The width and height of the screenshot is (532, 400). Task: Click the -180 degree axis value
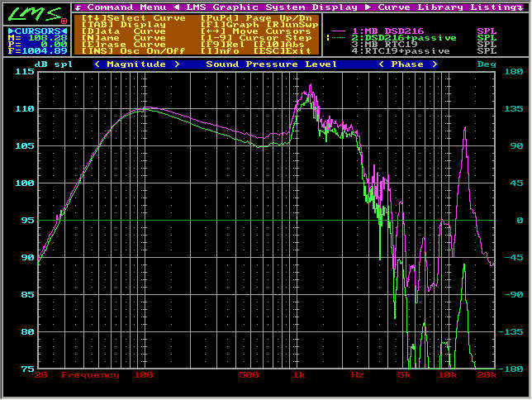point(511,369)
